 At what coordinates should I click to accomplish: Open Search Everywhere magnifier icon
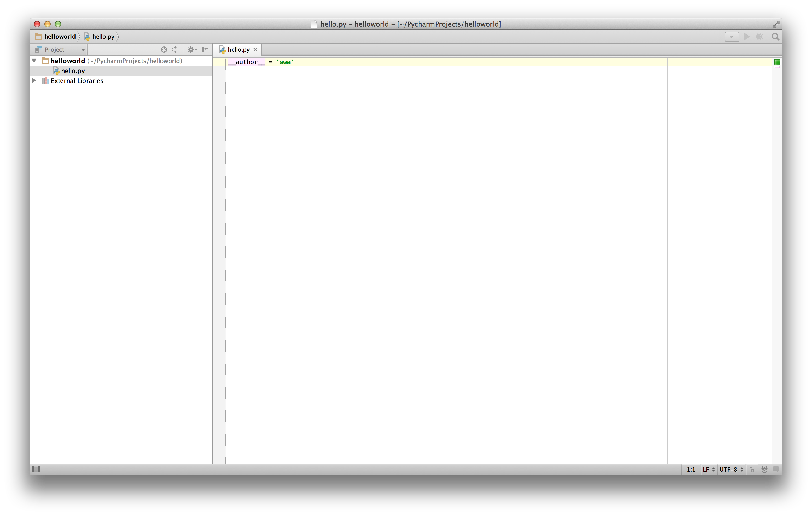(x=775, y=37)
